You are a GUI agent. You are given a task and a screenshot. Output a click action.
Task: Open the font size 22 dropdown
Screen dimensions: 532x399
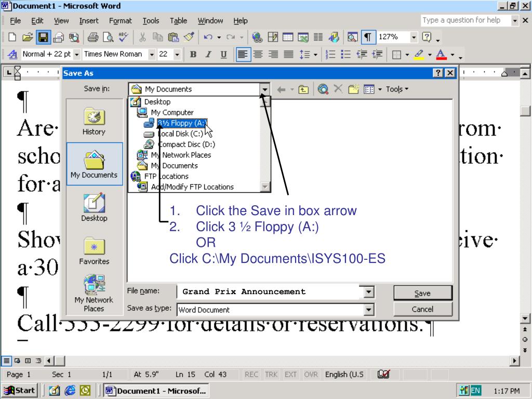coord(177,54)
